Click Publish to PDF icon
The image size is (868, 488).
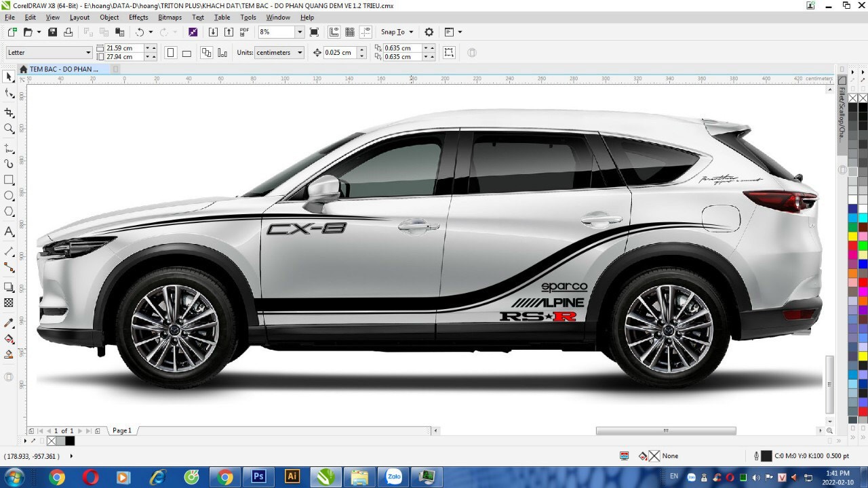pos(244,32)
